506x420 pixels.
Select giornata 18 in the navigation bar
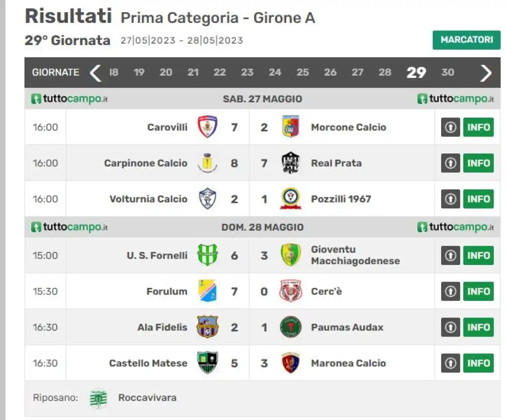[114, 72]
